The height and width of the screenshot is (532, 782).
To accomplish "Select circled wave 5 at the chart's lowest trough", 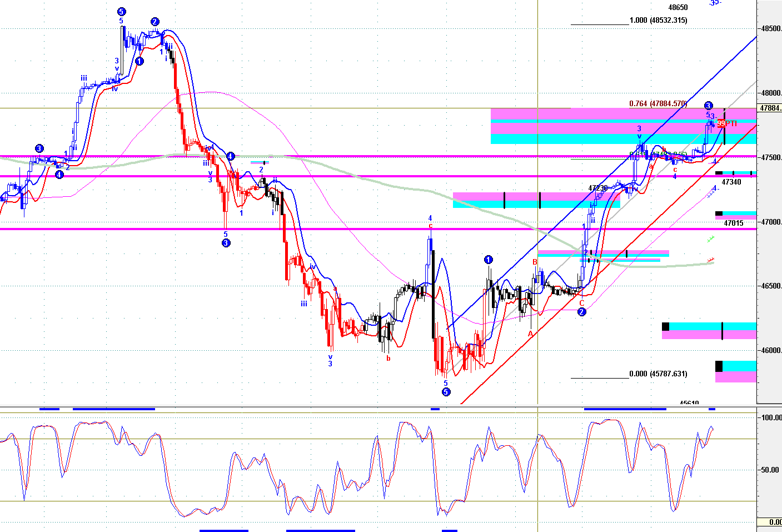I will pyautogui.click(x=446, y=392).
